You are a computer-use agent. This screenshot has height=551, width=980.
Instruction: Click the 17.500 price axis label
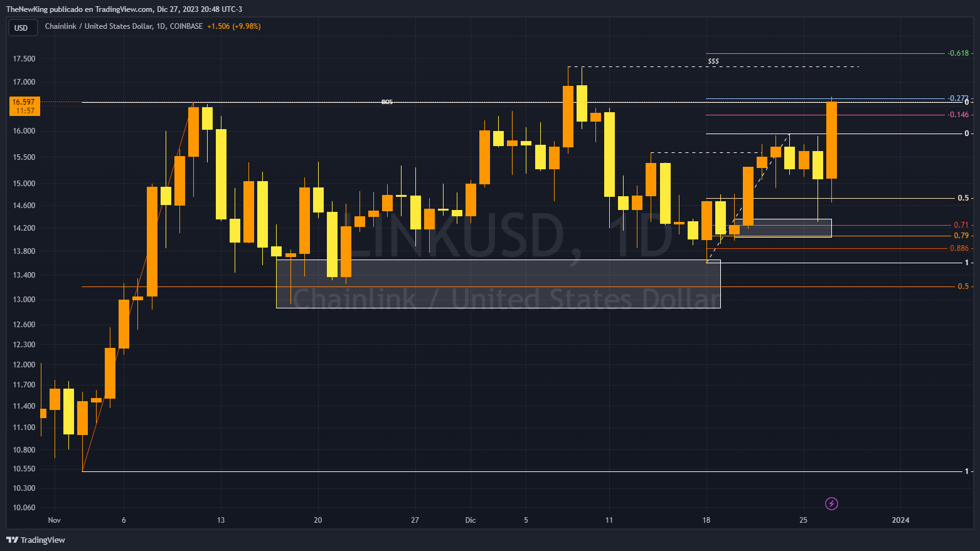coord(24,59)
